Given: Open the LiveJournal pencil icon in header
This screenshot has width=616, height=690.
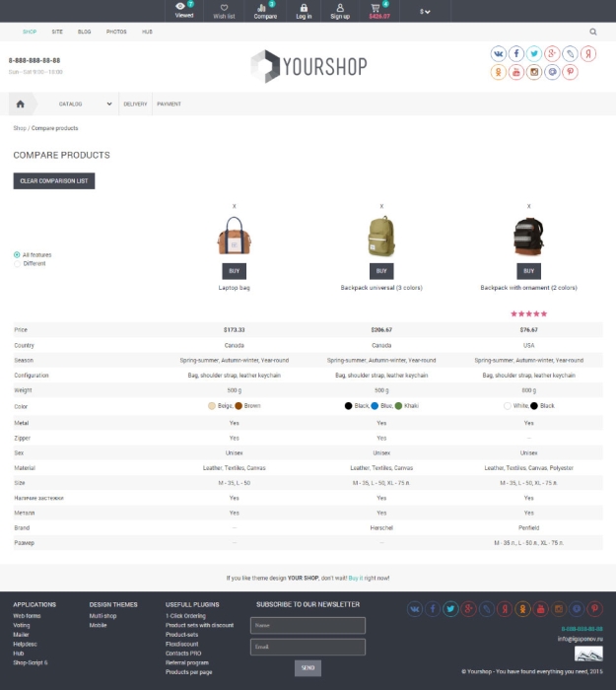Looking at the screenshot, I should [571, 54].
